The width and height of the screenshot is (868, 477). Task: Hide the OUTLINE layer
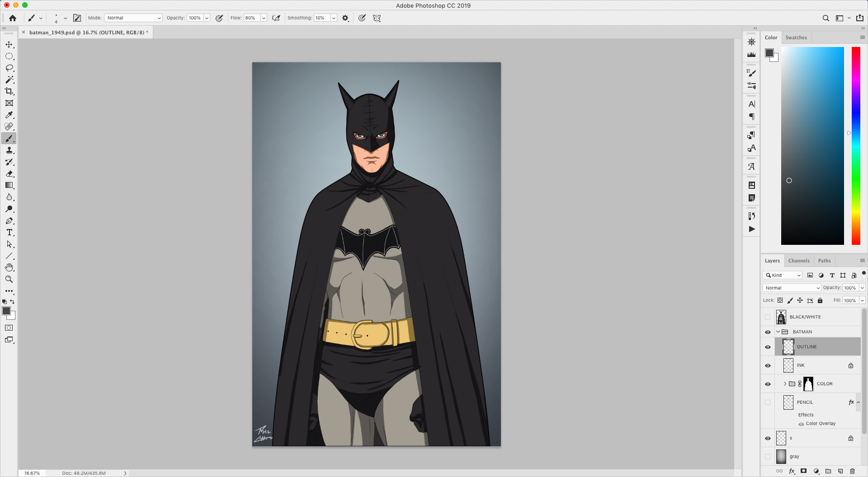click(767, 347)
